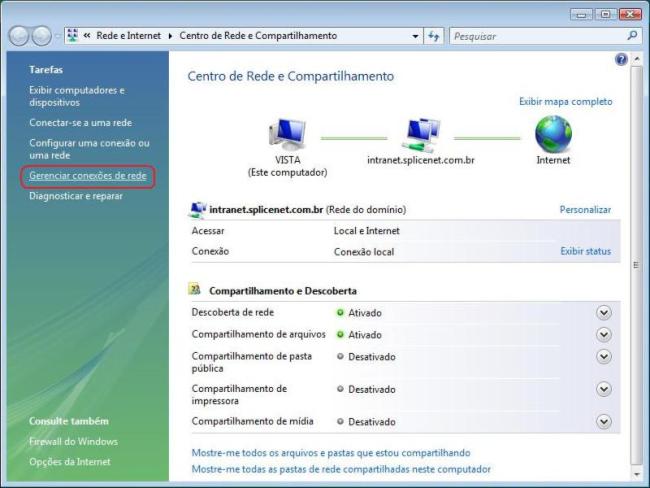Click the Local e Internet value
Viewport: 650px width, 488px height.
(366, 231)
